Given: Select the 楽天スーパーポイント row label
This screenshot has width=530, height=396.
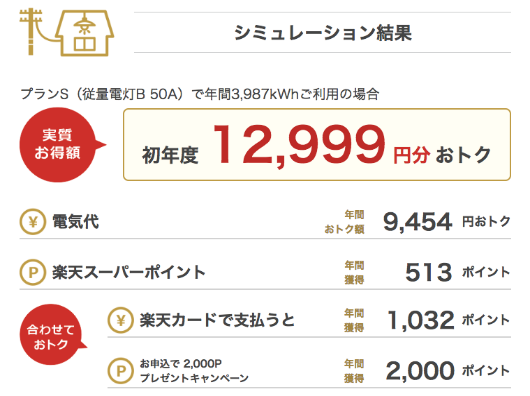Looking at the screenshot, I should [129, 272].
